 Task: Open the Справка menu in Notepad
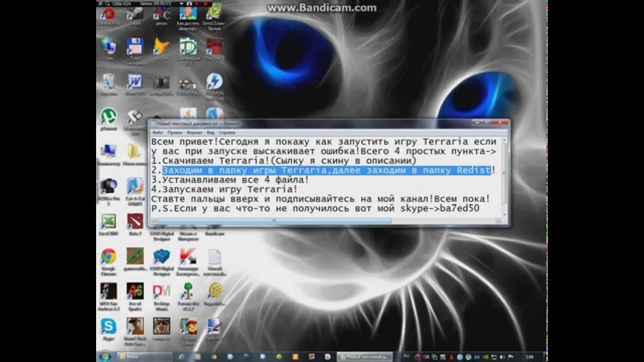click(x=227, y=132)
